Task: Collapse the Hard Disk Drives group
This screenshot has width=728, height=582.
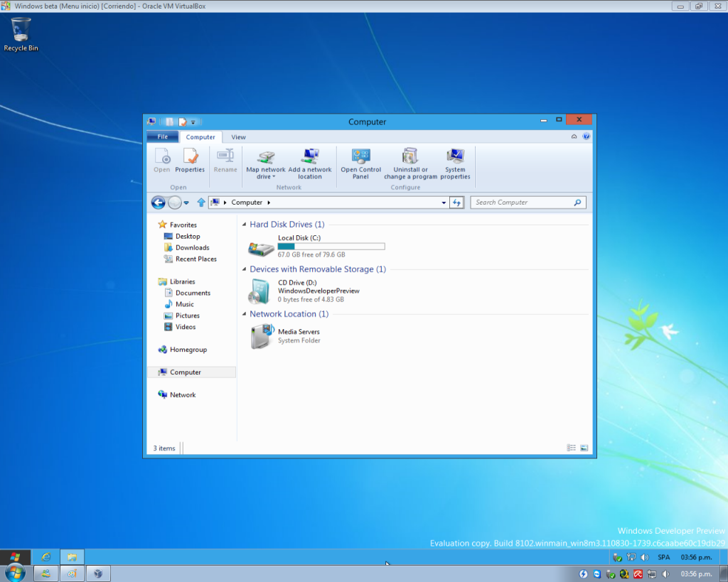Action: 245,225
